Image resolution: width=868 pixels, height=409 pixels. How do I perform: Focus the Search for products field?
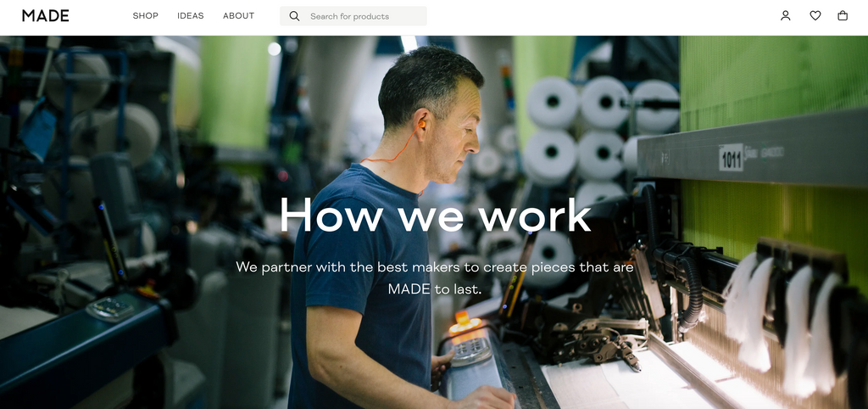coord(353,16)
